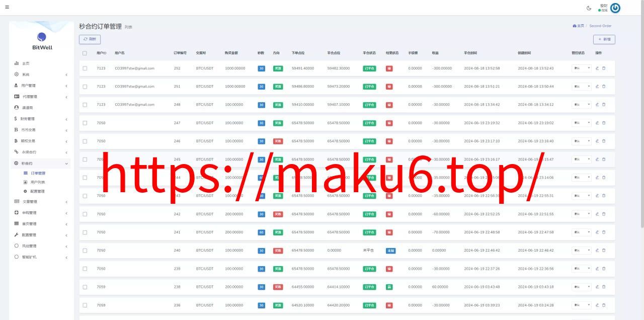Click the edit pencil icon for order 252
Image resolution: width=644 pixels, height=320 pixels.
[597, 68]
